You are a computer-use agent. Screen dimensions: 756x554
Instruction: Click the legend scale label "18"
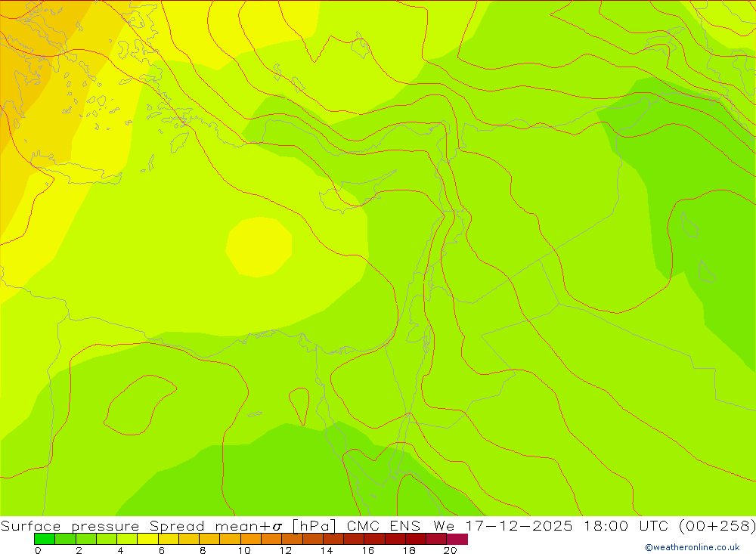tap(409, 550)
